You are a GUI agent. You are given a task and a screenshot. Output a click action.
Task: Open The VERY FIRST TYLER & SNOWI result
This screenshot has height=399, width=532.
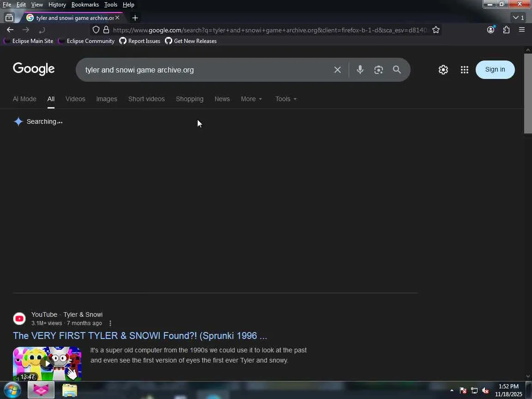(x=140, y=336)
